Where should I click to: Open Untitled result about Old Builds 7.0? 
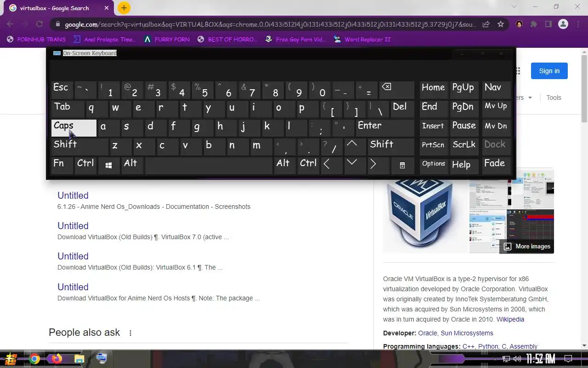pos(73,226)
